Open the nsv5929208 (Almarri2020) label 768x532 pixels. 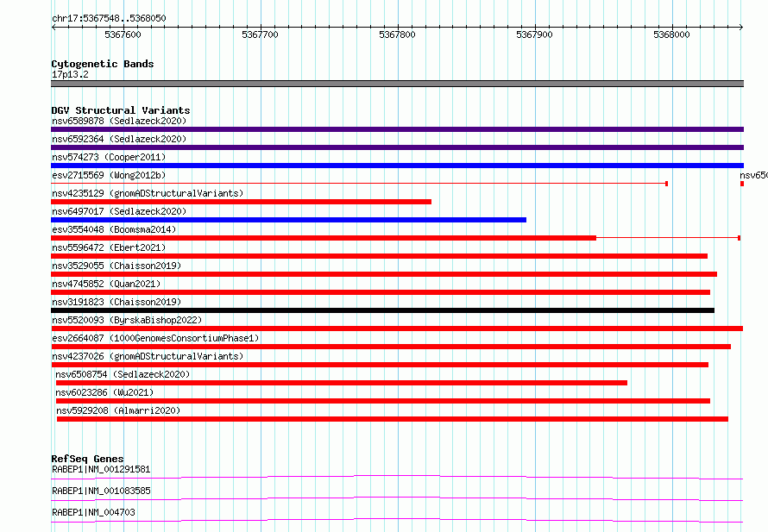coord(118,410)
